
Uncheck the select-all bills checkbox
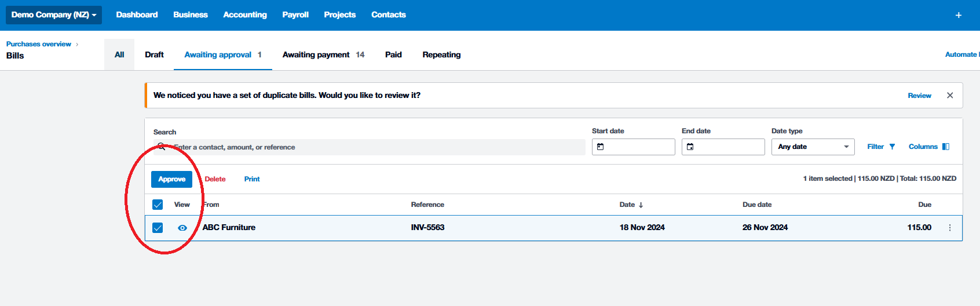pos(158,205)
